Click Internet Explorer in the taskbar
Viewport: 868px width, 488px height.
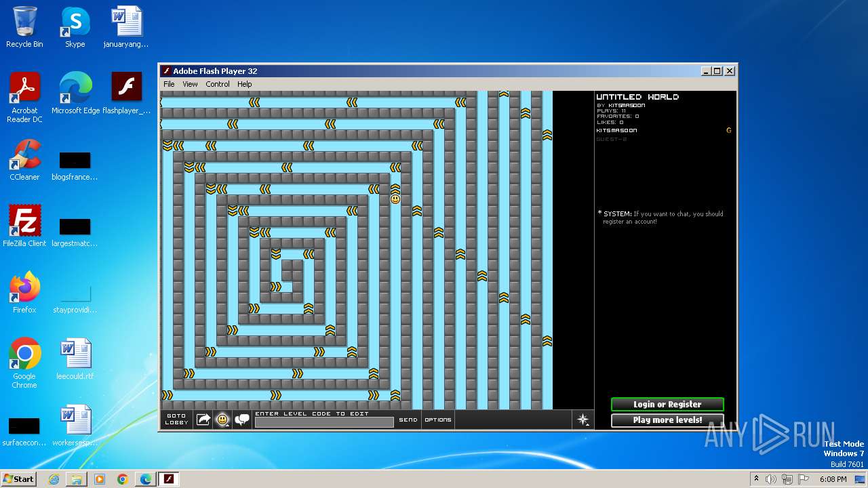54,479
